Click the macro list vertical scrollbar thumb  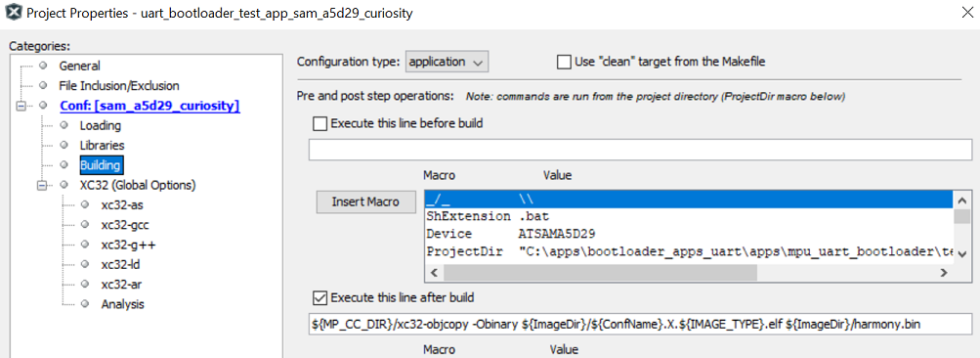tap(961, 216)
